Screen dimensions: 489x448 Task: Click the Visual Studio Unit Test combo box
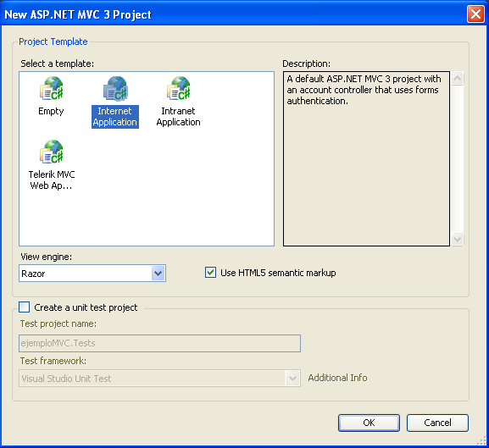(159, 379)
